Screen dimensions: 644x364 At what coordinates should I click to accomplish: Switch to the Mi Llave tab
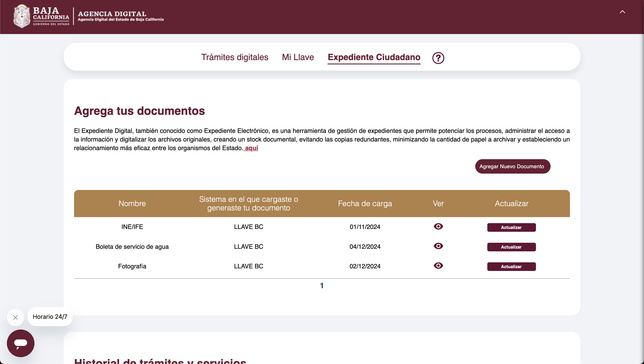click(x=298, y=57)
